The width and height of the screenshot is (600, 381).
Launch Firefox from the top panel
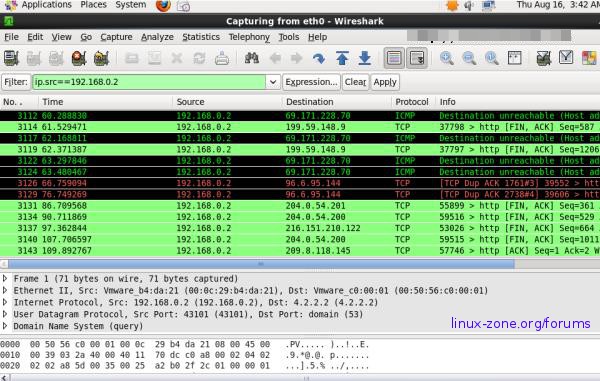[x=163, y=5]
